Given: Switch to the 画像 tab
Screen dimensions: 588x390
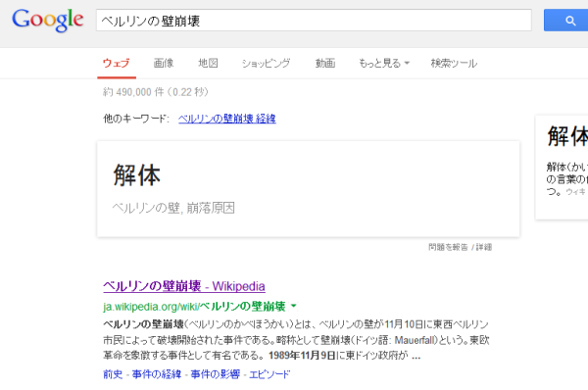Looking at the screenshot, I should click(164, 63).
